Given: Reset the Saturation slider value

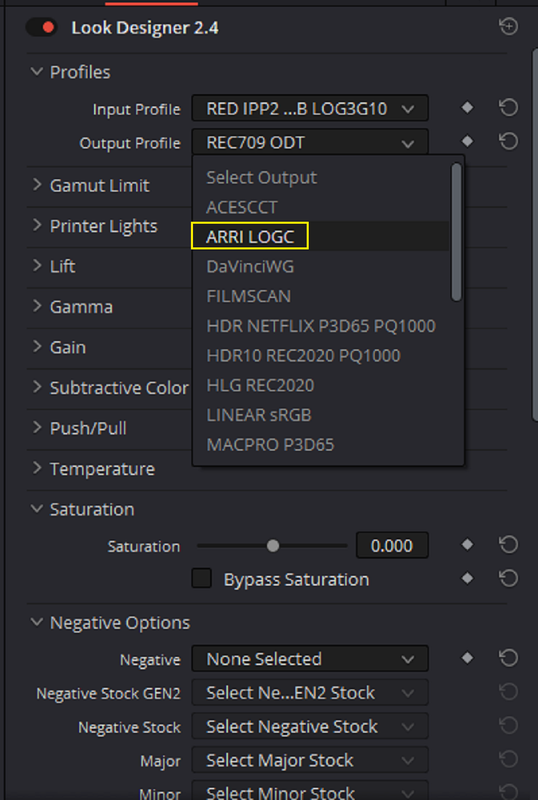Looking at the screenshot, I should click(x=508, y=544).
